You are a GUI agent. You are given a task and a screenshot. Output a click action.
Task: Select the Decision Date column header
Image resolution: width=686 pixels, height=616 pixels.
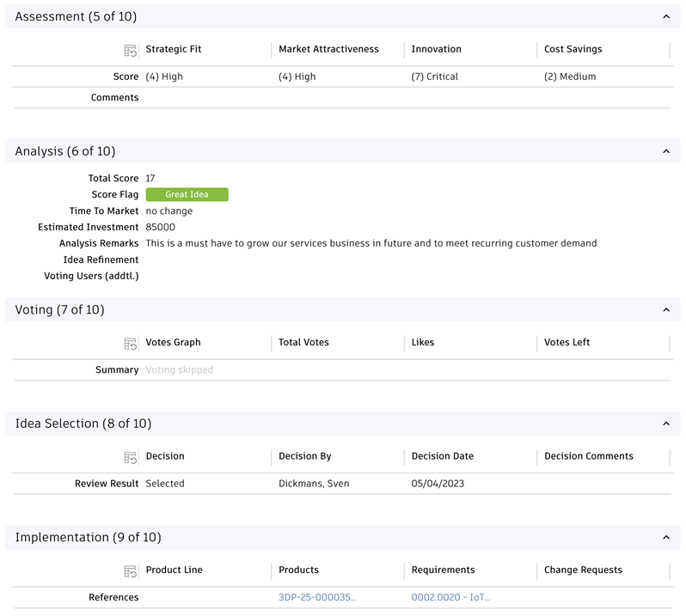[442, 456]
